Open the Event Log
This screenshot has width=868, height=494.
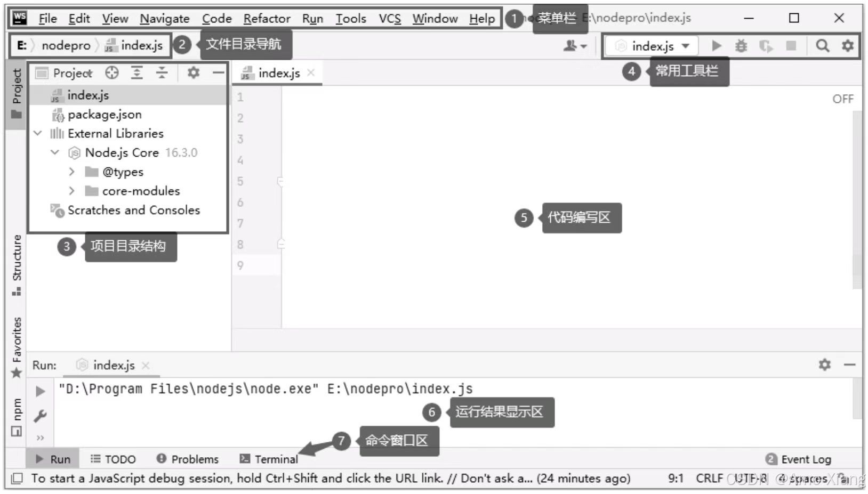coord(798,459)
